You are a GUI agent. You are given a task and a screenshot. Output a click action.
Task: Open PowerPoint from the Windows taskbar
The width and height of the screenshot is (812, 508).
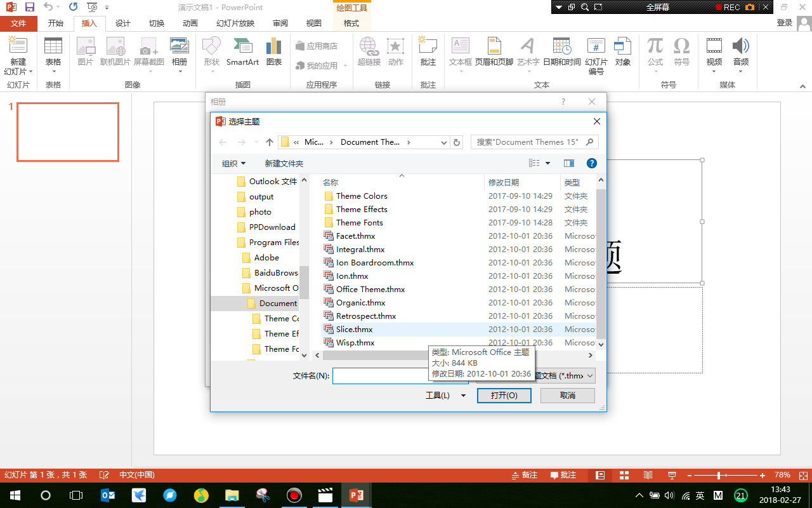click(356, 495)
